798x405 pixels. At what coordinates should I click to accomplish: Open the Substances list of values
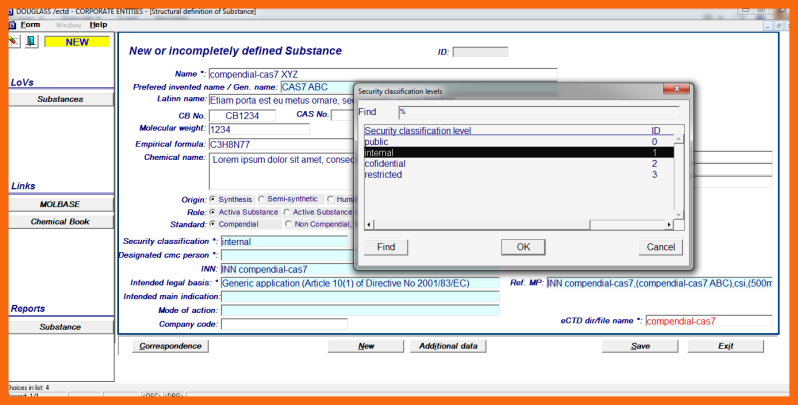(61, 99)
